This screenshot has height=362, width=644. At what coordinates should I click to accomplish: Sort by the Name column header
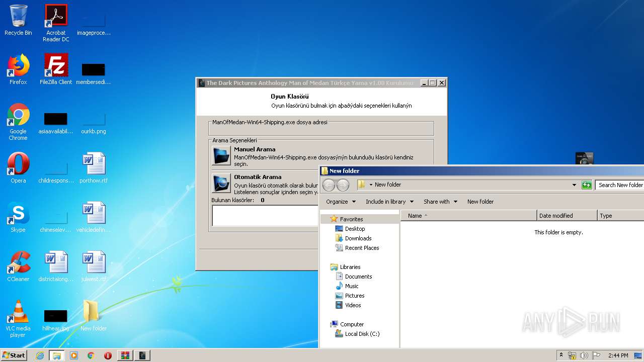click(469, 216)
